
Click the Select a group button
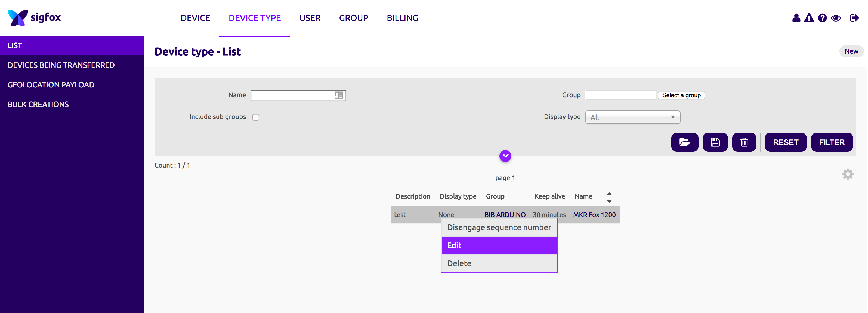tap(681, 95)
